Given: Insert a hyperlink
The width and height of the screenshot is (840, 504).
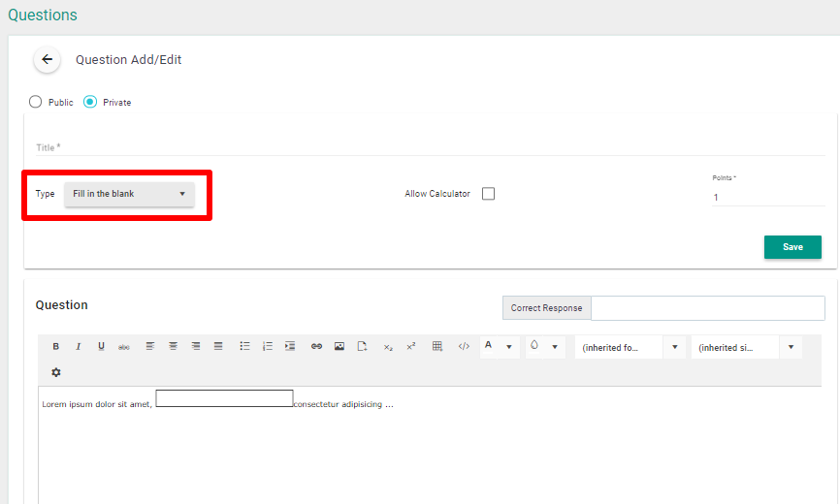Looking at the screenshot, I should [316, 347].
